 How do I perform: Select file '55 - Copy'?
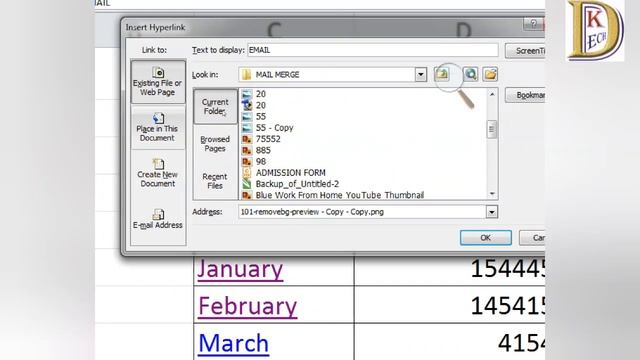coord(274,128)
